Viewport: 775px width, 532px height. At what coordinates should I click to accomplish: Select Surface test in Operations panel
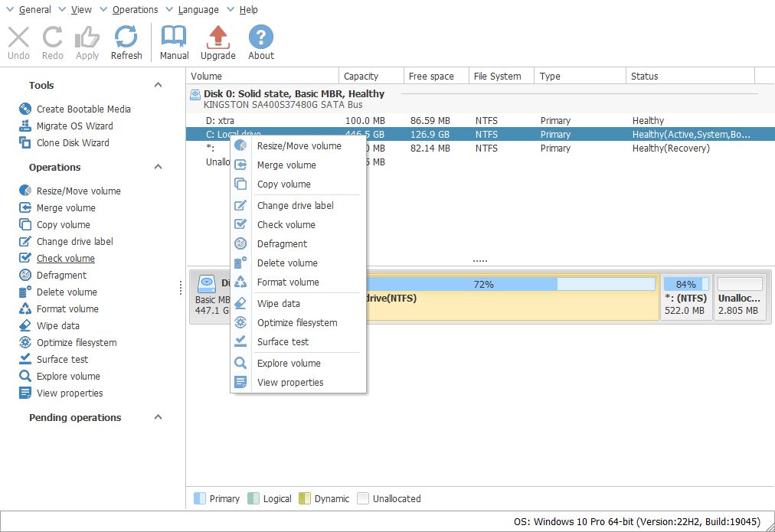pos(63,359)
